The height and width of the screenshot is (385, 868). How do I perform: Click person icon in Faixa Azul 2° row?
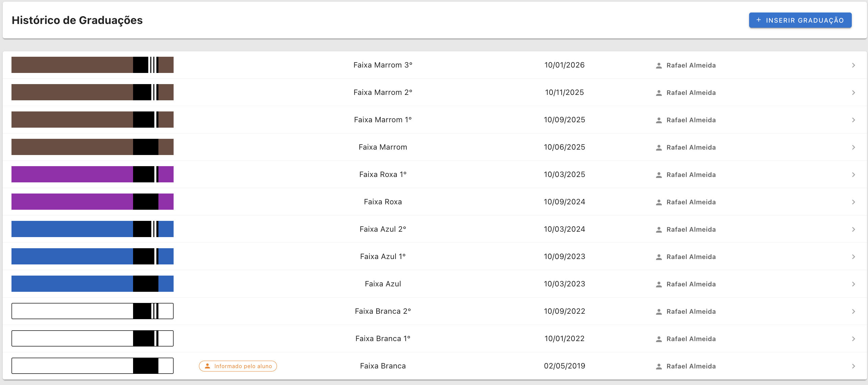(659, 230)
